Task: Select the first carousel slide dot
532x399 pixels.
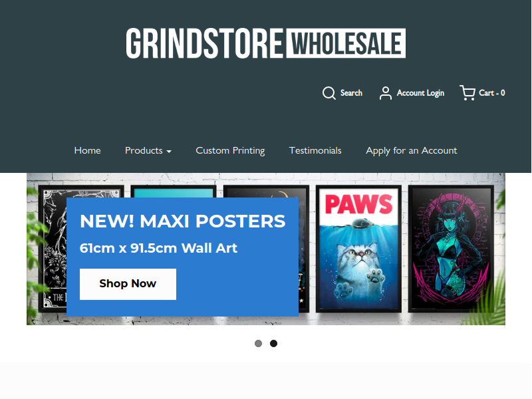Action: point(258,343)
